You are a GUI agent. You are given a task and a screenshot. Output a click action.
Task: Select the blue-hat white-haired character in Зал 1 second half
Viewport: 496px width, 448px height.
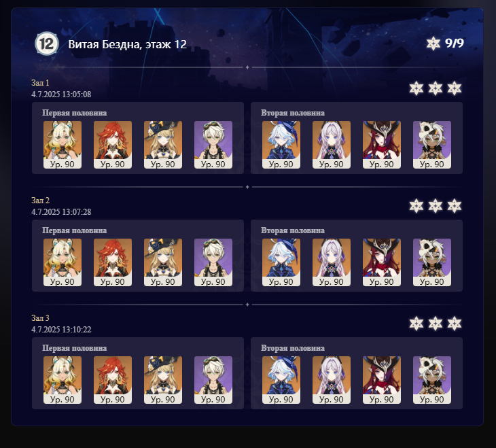click(x=281, y=145)
